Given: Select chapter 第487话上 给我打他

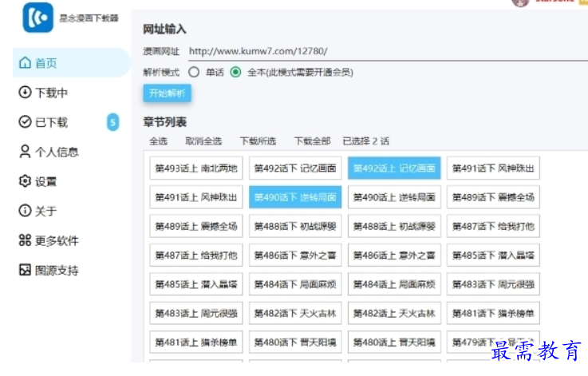Looking at the screenshot, I should [196, 255].
